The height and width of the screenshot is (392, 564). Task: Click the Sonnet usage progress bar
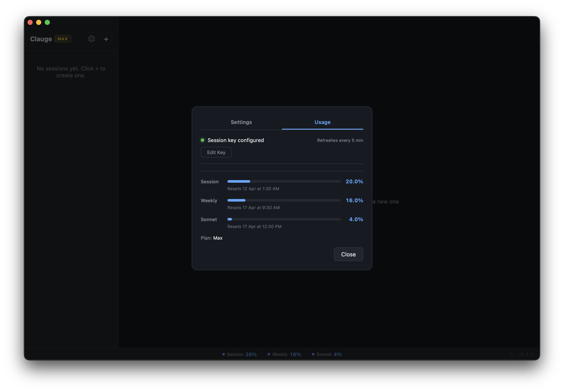point(284,219)
